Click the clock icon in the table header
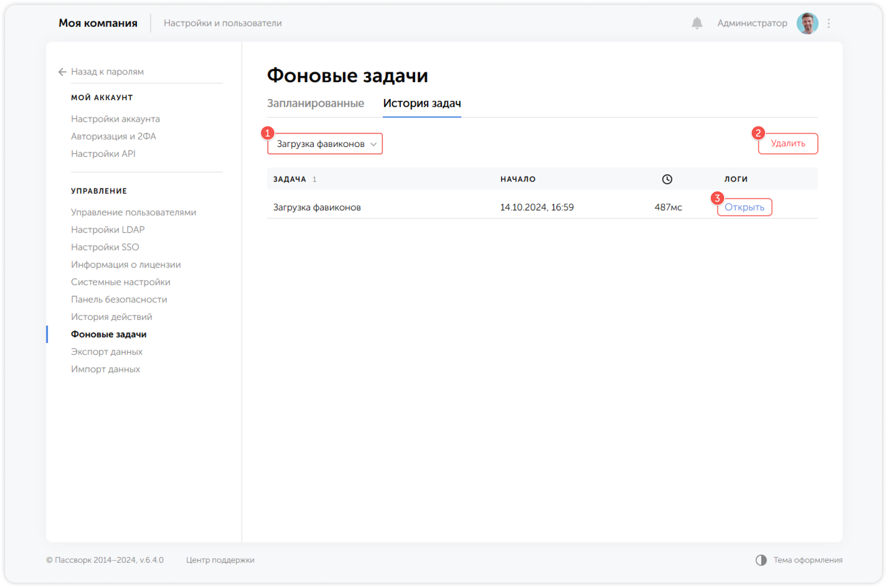This screenshot has height=588, width=887. [667, 179]
